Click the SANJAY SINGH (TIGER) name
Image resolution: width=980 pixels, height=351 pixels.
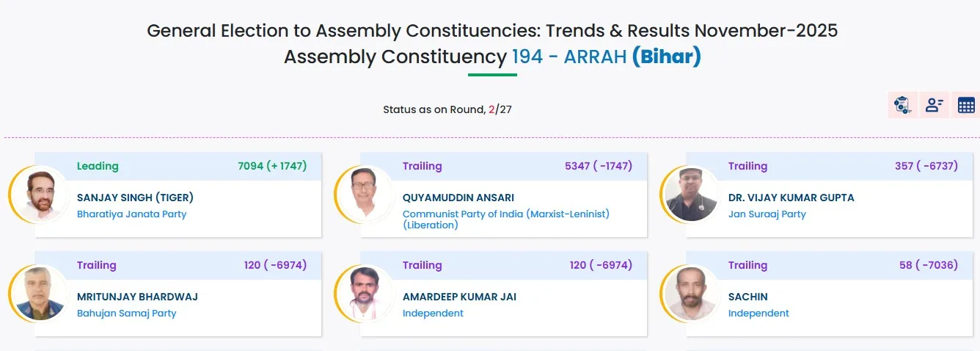tap(135, 198)
